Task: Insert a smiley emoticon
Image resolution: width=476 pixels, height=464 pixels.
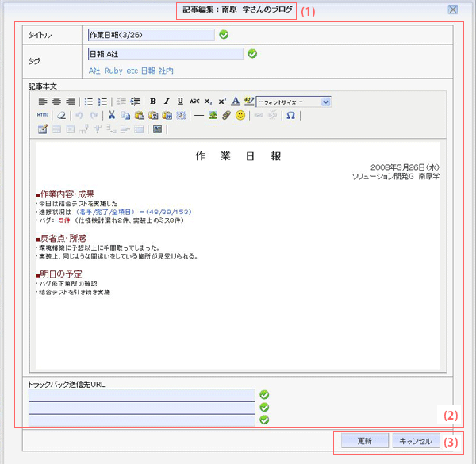Action: (240, 115)
